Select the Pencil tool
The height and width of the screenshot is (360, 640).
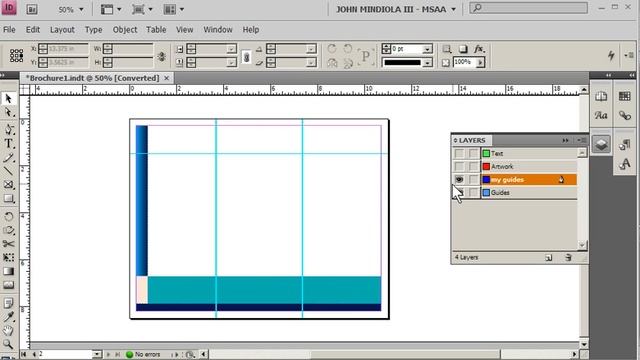9,158
